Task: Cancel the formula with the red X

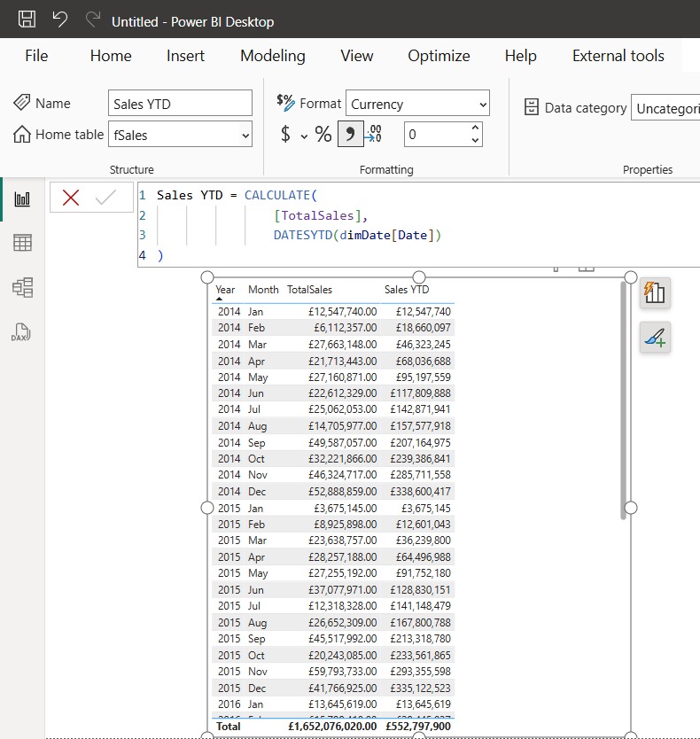Action: (x=71, y=198)
